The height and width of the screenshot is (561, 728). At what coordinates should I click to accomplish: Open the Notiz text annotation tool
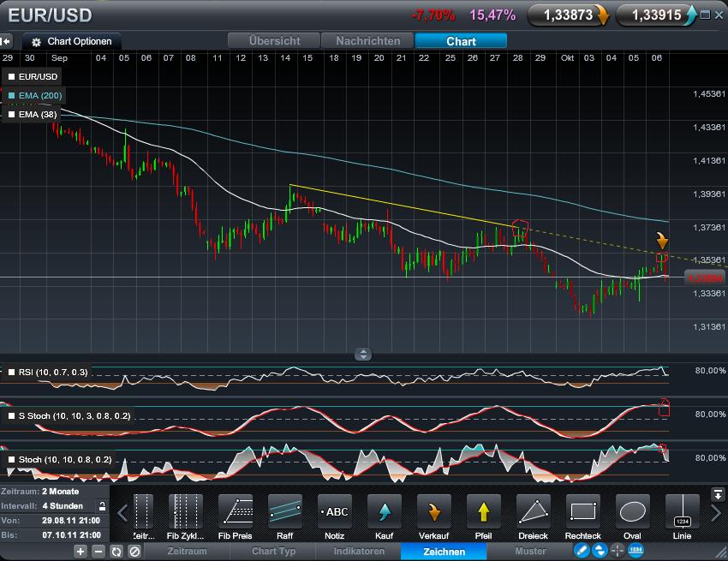click(x=334, y=514)
